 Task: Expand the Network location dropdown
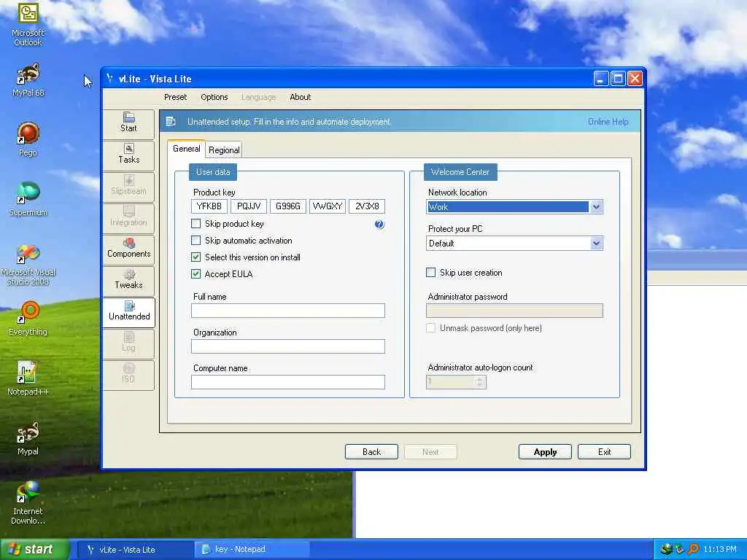pyautogui.click(x=596, y=206)
